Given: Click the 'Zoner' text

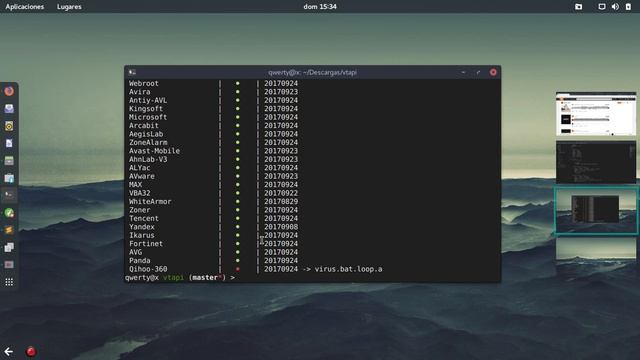Looking at the screenshot, I should (x=140, y=210).
